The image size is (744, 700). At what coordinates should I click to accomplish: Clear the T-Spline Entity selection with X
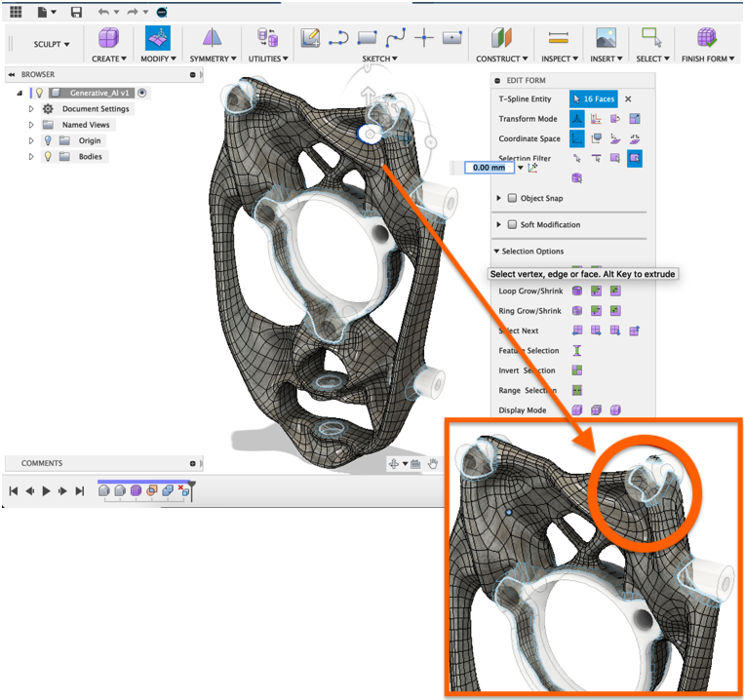tap(628, 99)
